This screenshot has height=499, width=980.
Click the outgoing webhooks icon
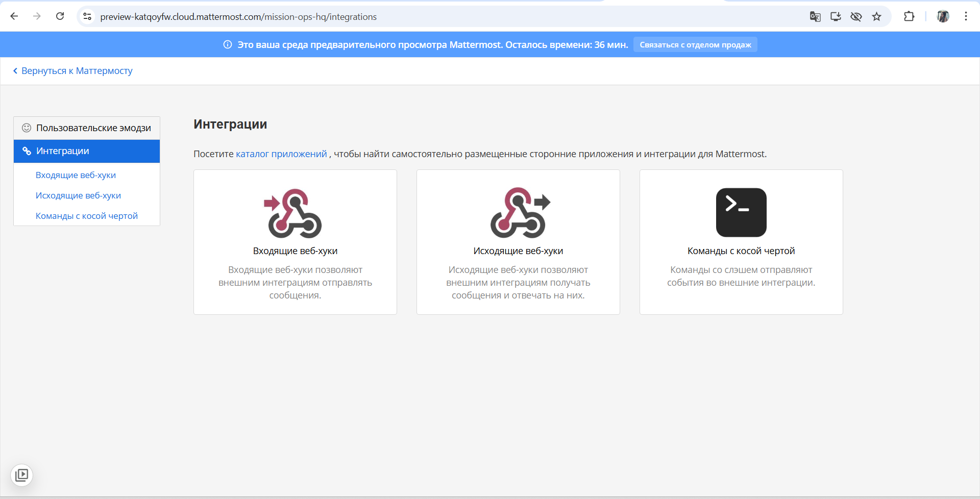pyautogui.click(x=519, y=213)
